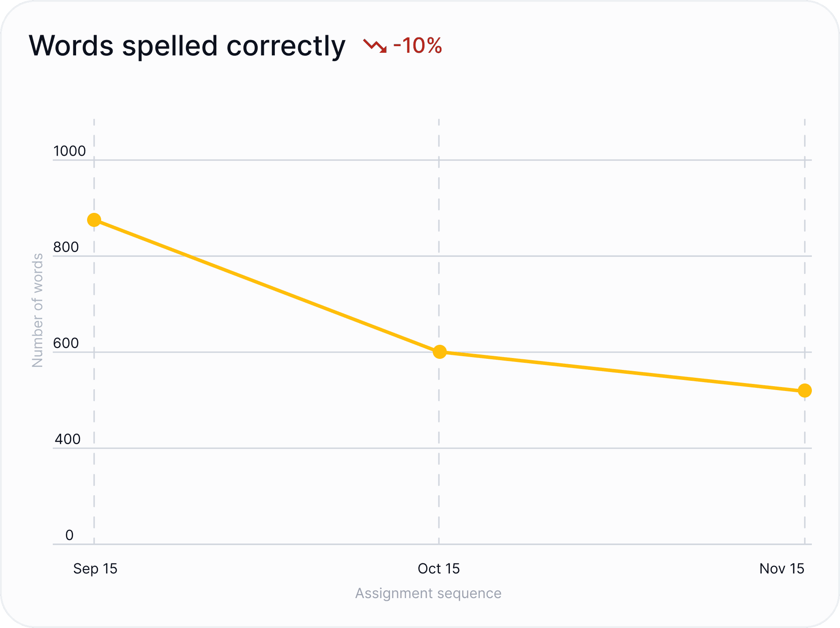Screen dimensions: 840x628
Task: Click the 800 y-axis tick label
Action: click(x=66, y=247)
